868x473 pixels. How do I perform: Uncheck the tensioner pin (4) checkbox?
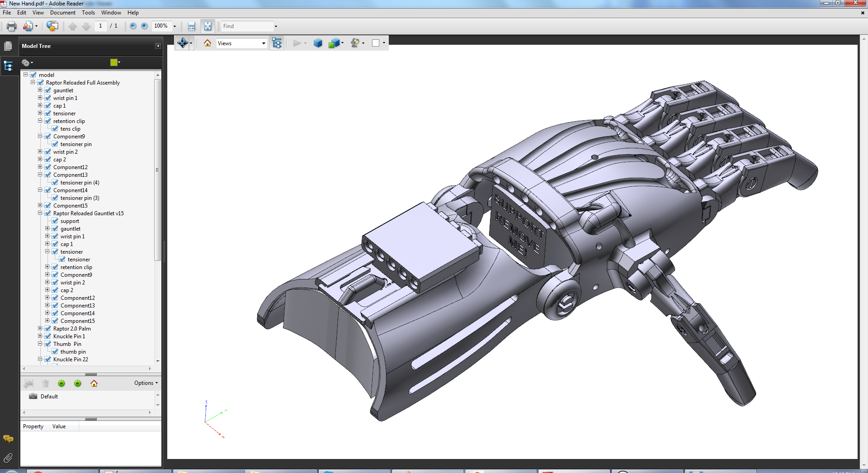[x=55, y=183]
